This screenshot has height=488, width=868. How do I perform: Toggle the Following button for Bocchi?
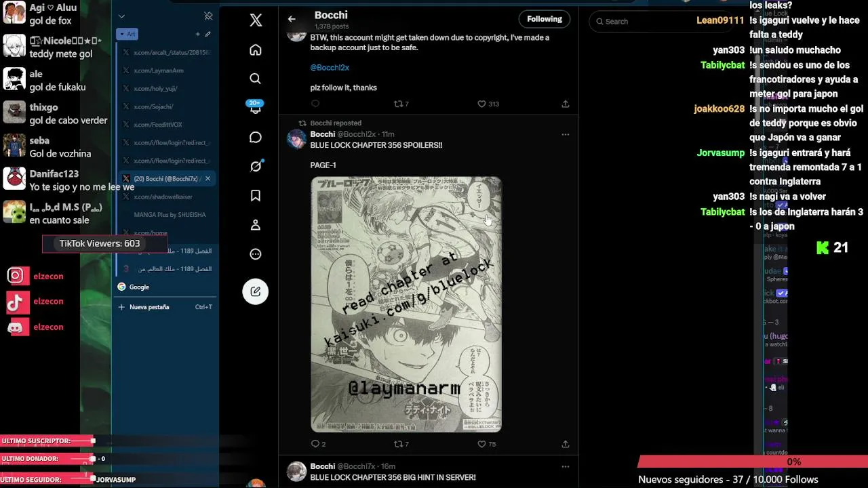click(545, 19)
